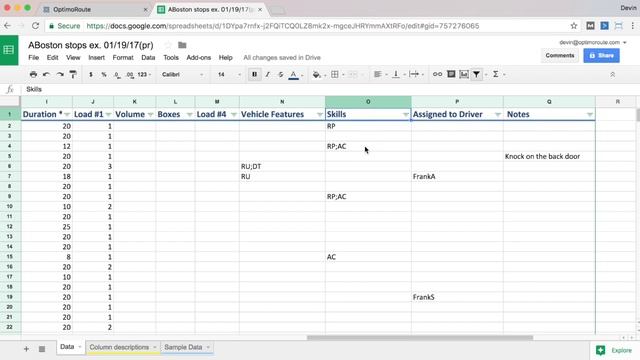Open the Edit menu

[52, 58]
